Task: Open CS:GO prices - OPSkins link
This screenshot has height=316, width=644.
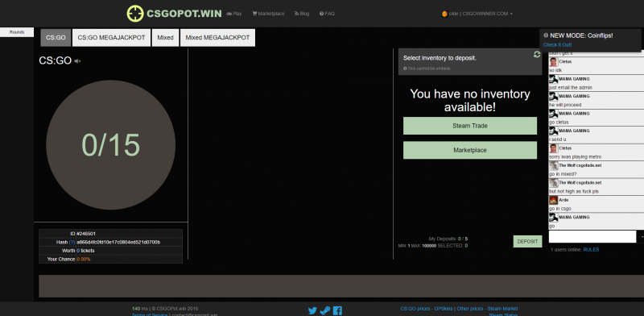Action: point(427,309)
